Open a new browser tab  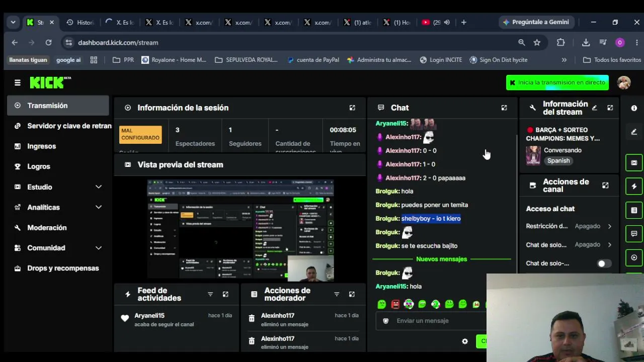coord(464,22)
